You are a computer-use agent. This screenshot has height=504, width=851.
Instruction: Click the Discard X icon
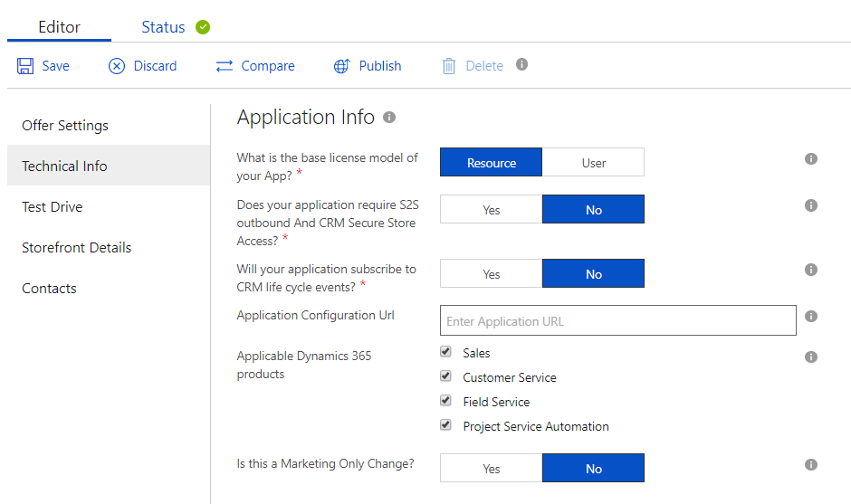[117, 66]
